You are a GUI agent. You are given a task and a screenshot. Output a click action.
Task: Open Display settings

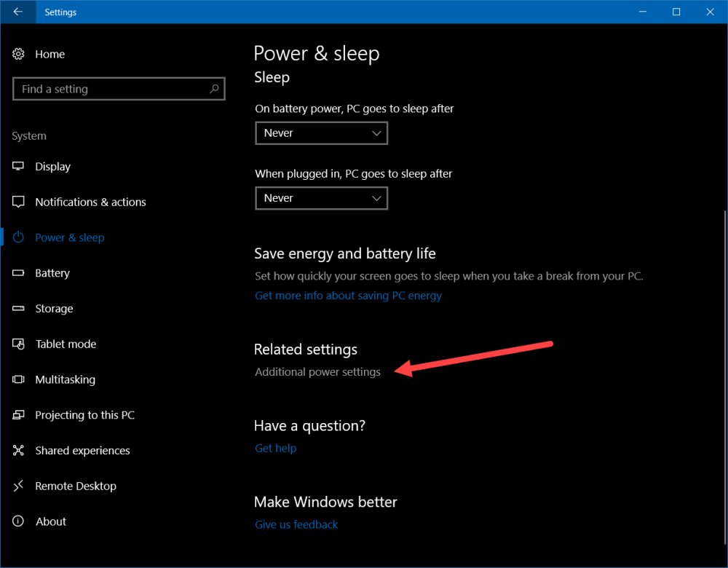[53, 167]
